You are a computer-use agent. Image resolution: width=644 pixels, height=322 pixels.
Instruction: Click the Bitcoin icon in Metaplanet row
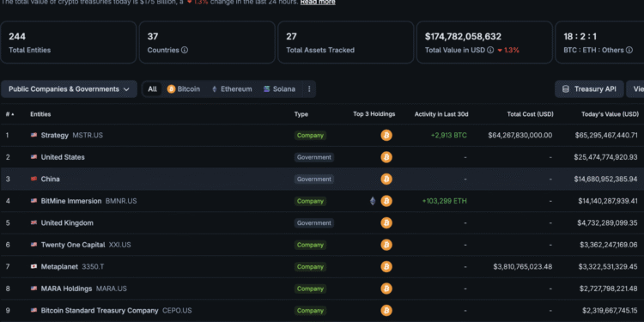(386, 267)
